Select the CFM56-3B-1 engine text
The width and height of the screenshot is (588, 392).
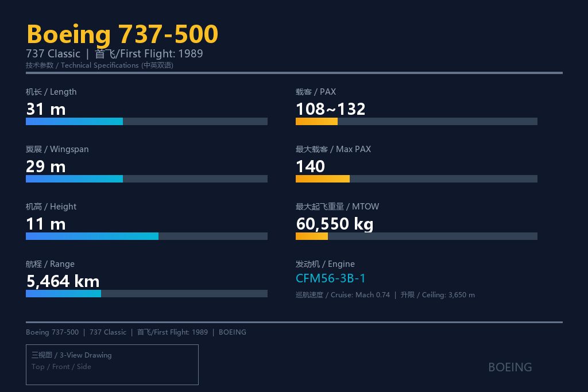tap(330, 278)
